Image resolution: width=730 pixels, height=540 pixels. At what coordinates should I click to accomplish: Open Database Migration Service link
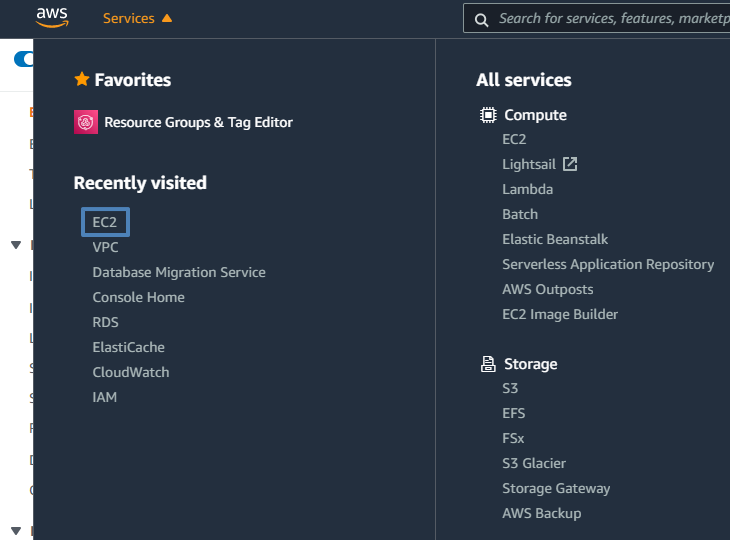point(179,272)
